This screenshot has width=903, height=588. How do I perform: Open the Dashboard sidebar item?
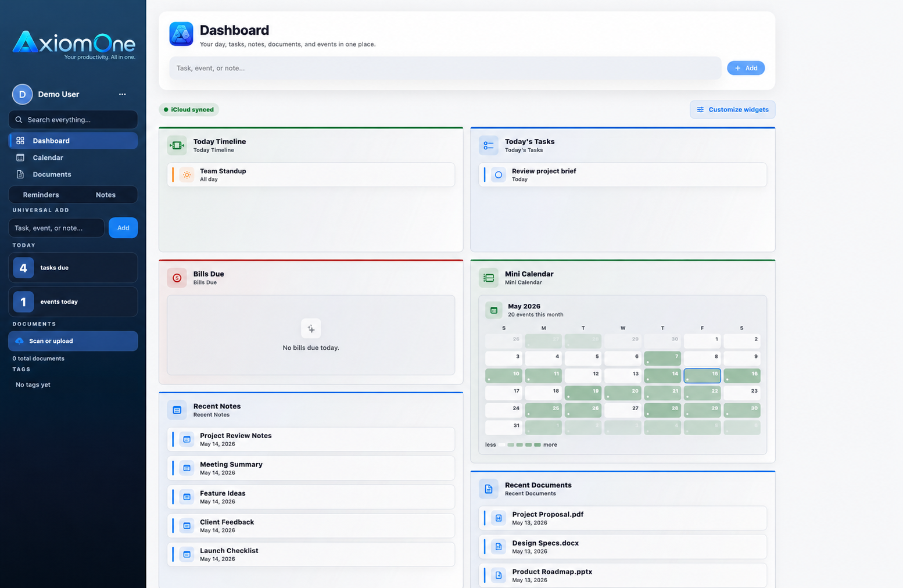73,141
